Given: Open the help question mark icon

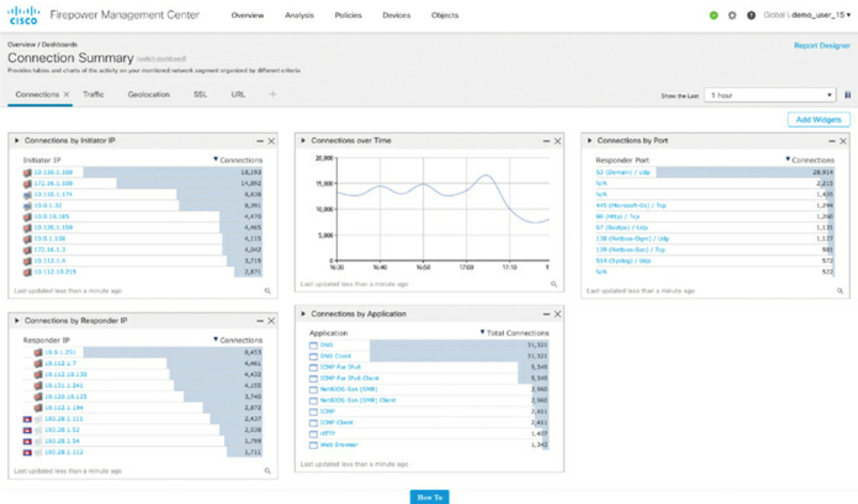Looking at the screenshot, I should tap(751, 16).
